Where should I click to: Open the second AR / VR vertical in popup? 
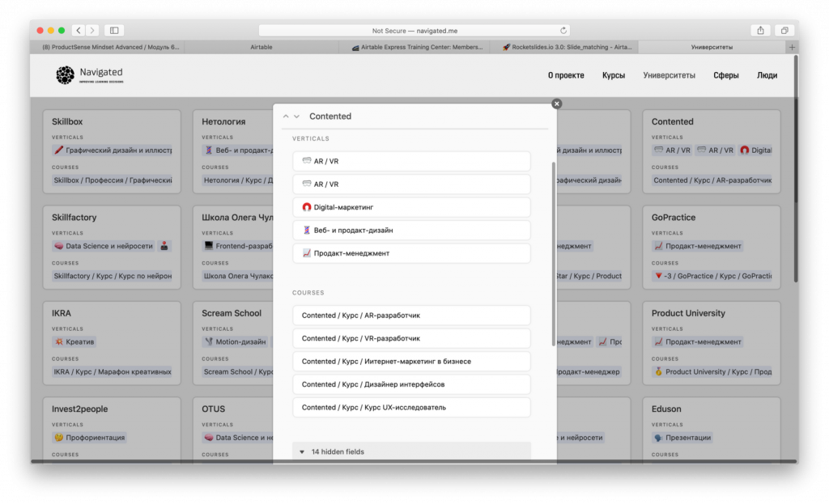click(x=411, y=184)
